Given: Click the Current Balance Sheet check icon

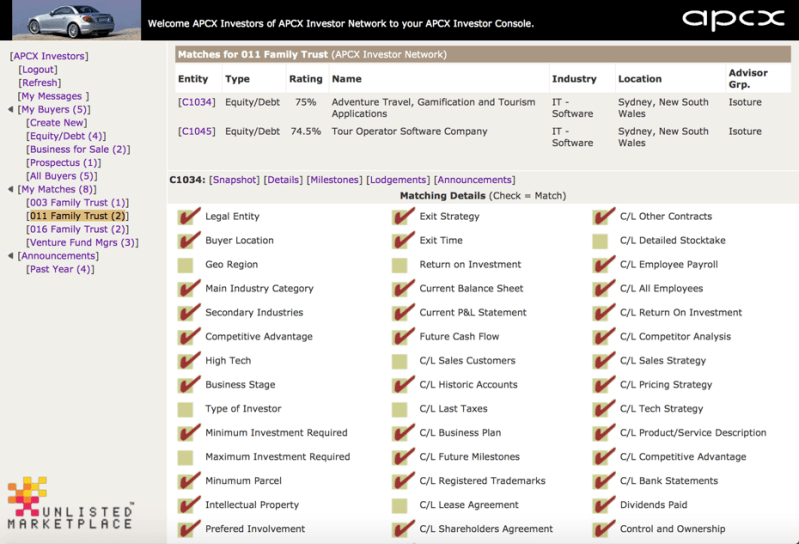Looking at the screenshot, I should 403,288.
